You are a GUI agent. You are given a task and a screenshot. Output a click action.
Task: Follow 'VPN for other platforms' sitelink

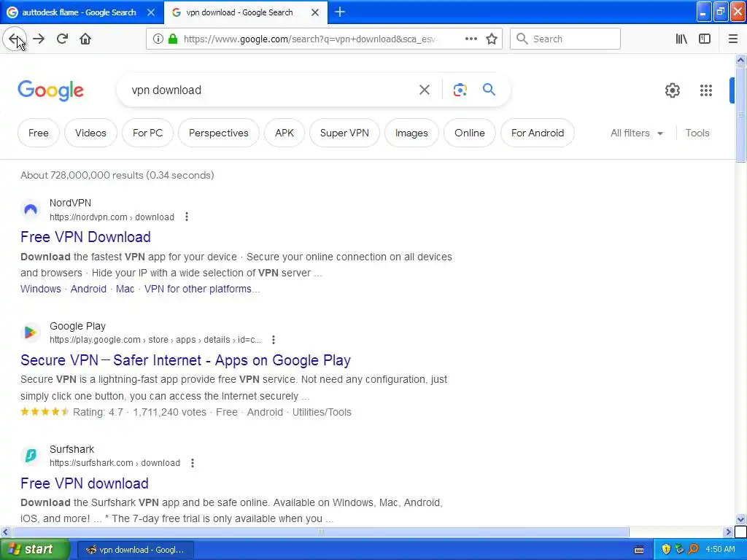point(202,289)
